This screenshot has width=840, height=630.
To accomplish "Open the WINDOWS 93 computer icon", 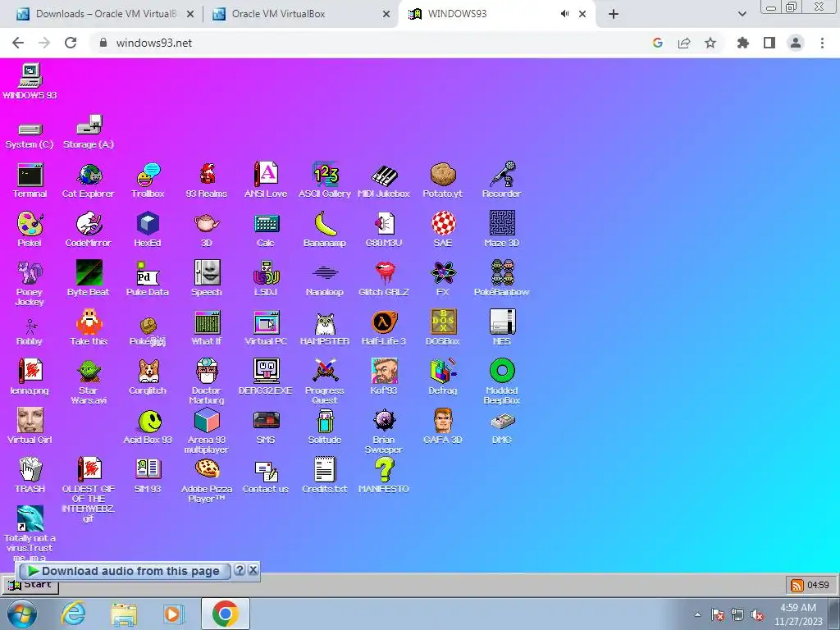I will (30, 81).
